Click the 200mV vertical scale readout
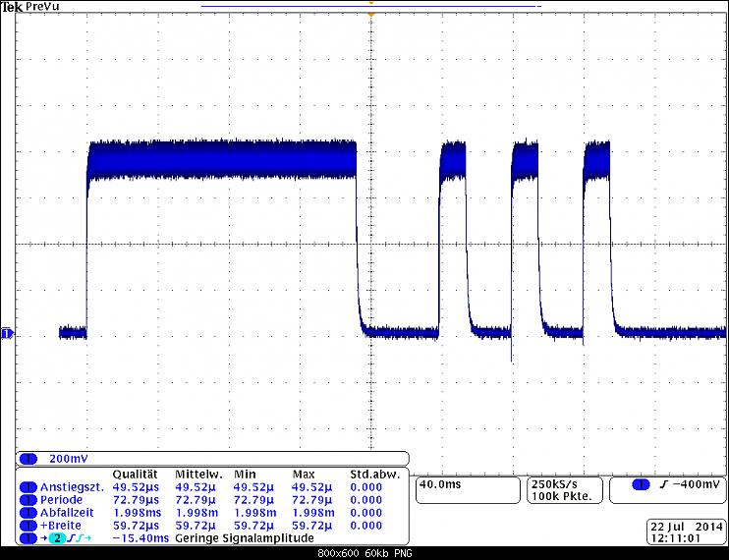Viewport: 729px width, 560px height. point(69,459)
